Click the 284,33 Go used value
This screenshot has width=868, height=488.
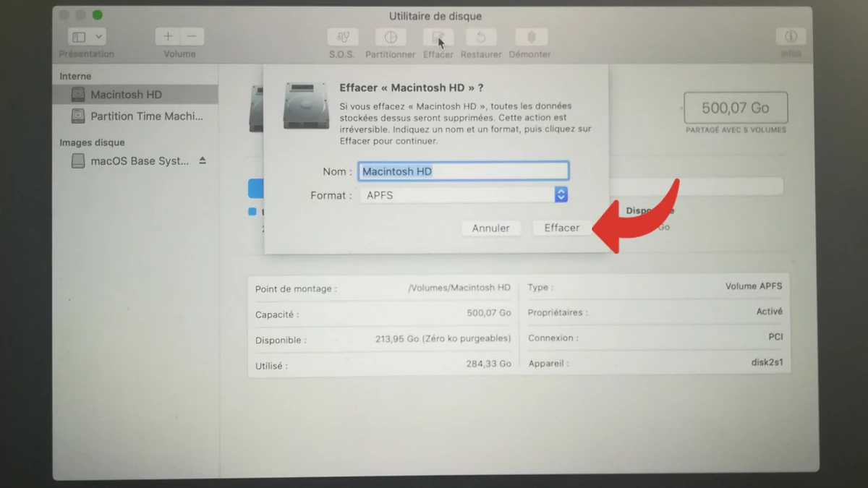pyautogui.click(x=488, y=364)
